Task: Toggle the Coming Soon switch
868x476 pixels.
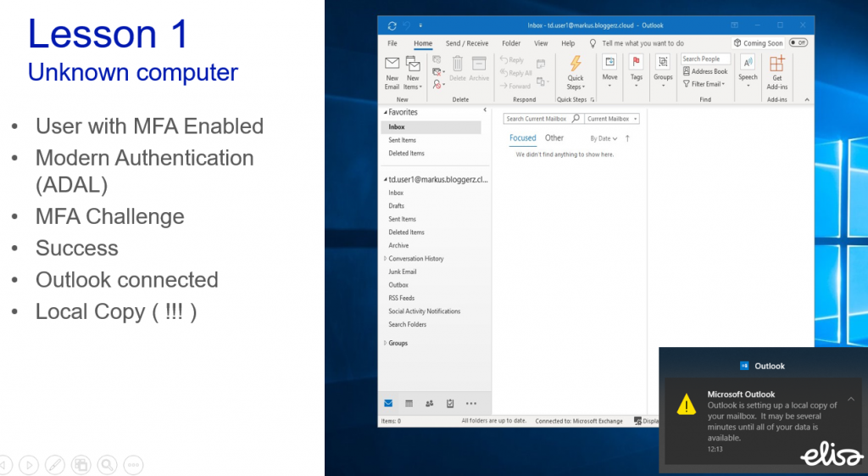Action: pos(798,42)
